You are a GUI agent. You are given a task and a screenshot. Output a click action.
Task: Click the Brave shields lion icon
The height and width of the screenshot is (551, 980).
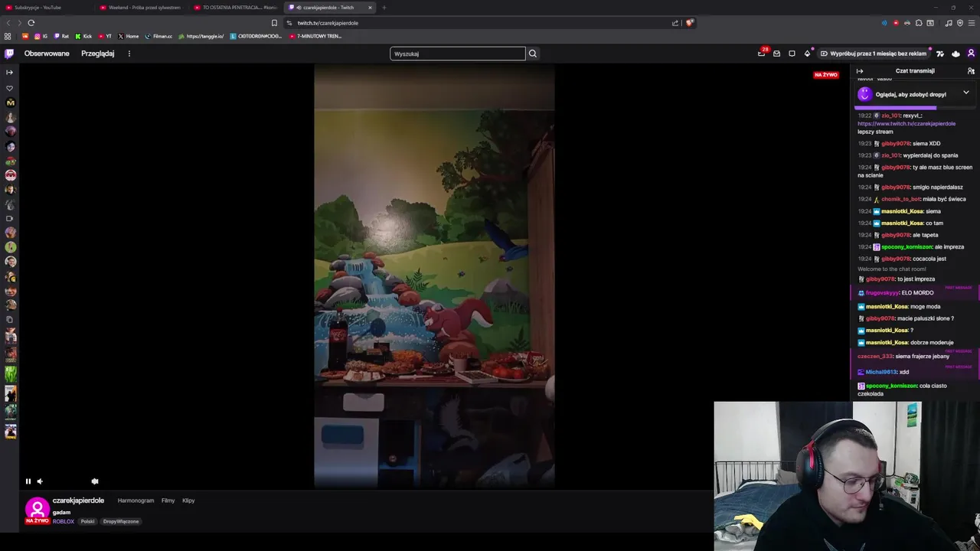[x=689, y=23]
